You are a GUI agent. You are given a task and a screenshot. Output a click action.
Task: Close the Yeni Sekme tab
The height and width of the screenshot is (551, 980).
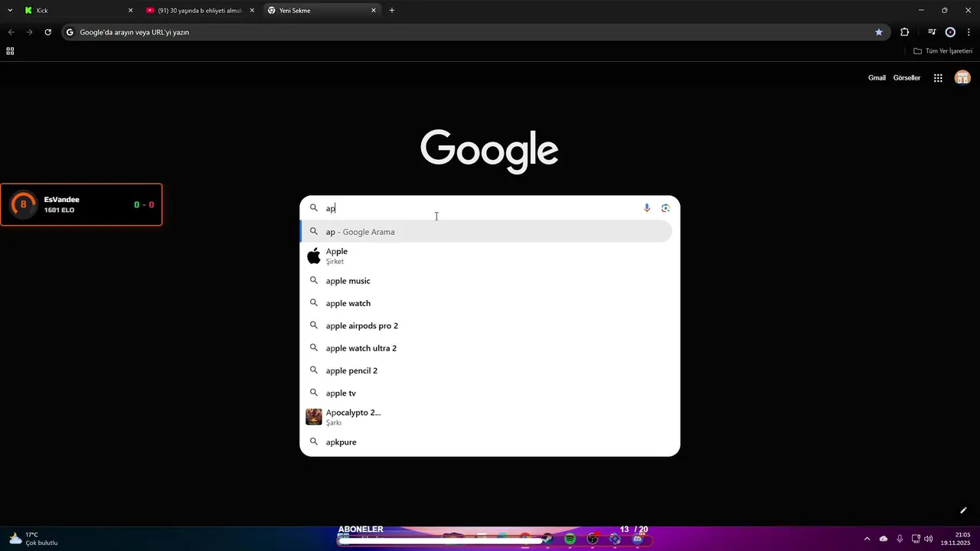pyautogui.click(x=374, y=11)
